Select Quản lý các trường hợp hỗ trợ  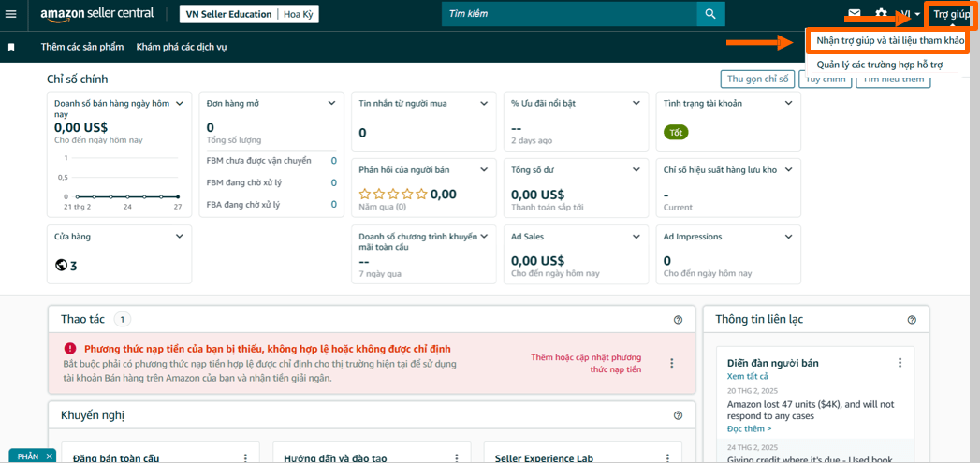879,65
